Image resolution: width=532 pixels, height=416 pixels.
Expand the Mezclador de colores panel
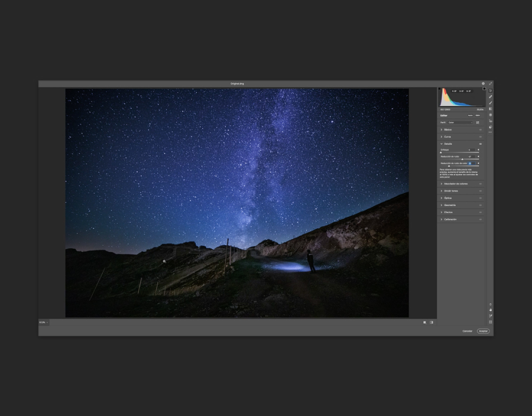pyautogui.click(x=442, y=184)
